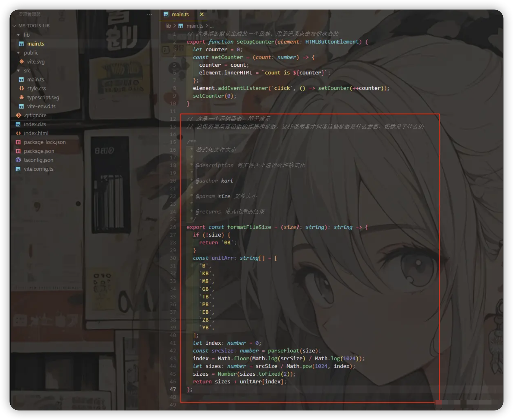
Task: Open tsconfig.json file
Action: (38, 160)
